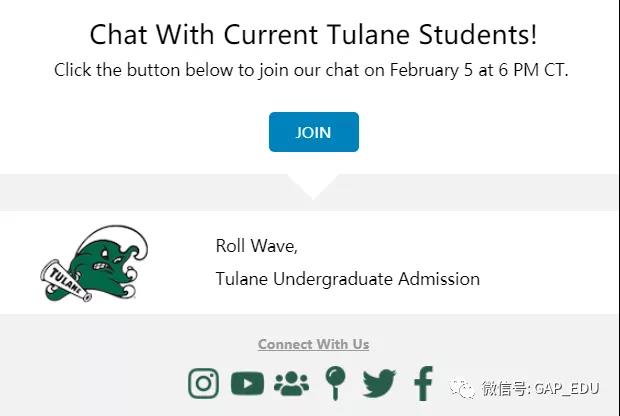Select the Tulane Undergraduate Admission signature line
Viewport: 620px width, 416px height.
coord(348,279)
